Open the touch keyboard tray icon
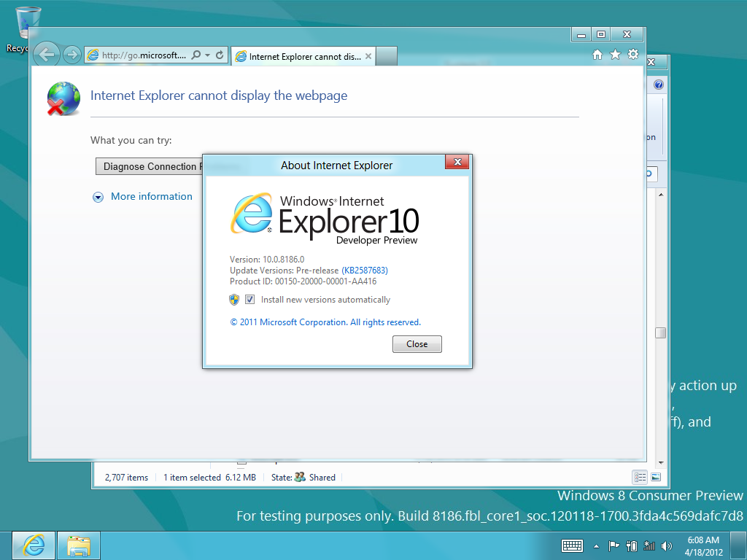 pos(572,545)
